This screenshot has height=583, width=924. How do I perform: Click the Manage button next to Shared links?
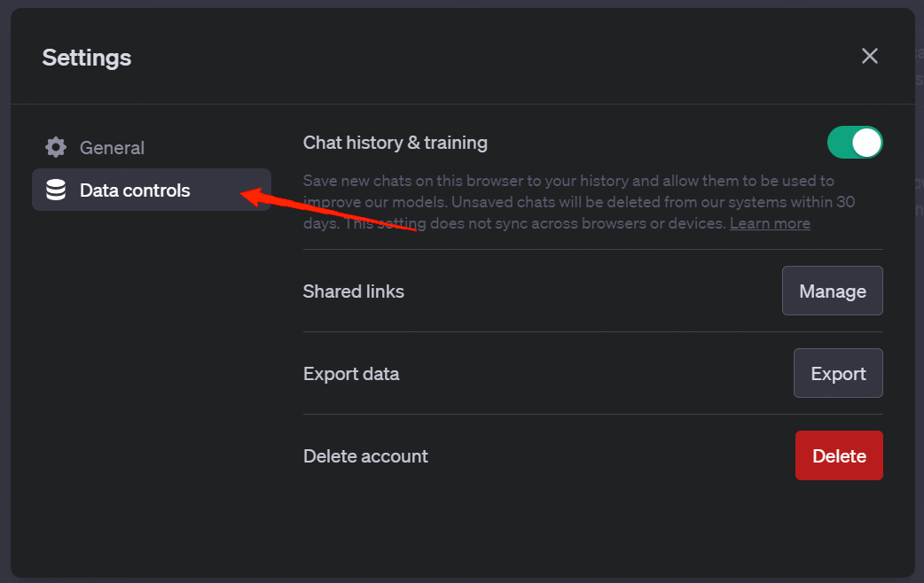[x=832, y=291]
